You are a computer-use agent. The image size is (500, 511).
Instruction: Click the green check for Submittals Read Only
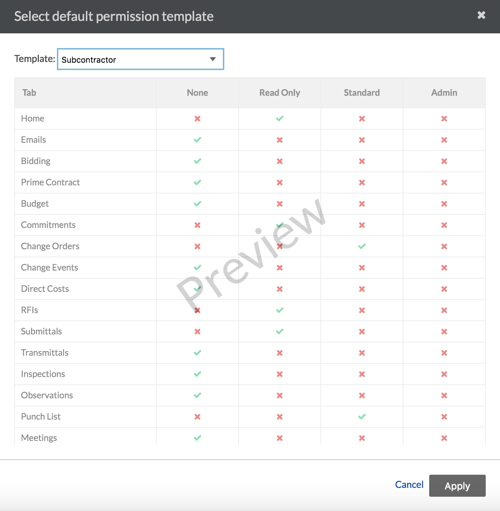(x=280, y=331)
